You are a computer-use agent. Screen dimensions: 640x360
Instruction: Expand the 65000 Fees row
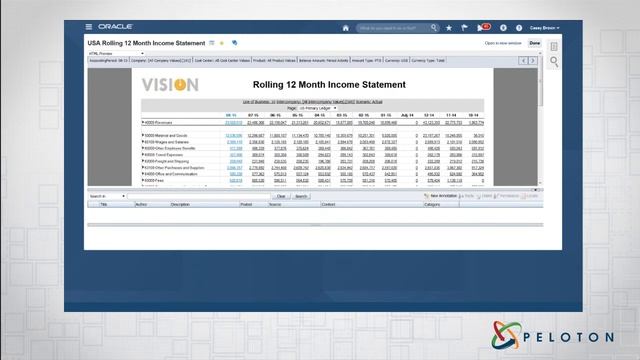(143, 180)
